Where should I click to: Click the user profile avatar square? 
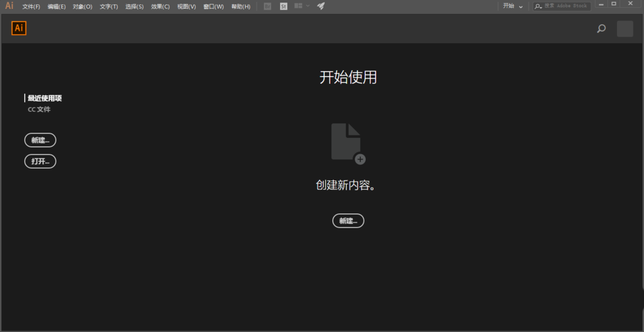tap(625, 29)
